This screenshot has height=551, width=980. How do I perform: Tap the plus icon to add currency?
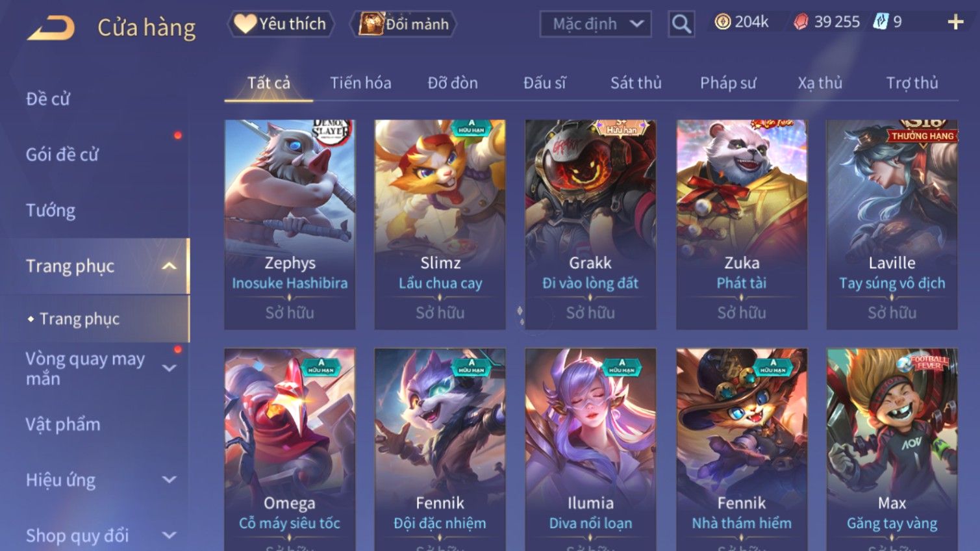click(x=955, y=23)
